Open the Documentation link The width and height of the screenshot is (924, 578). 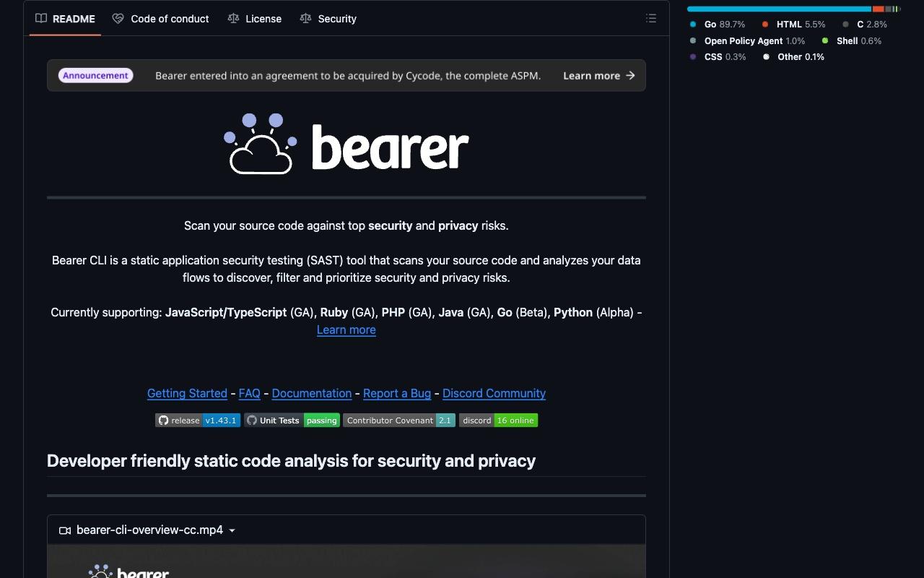point(312,393)
